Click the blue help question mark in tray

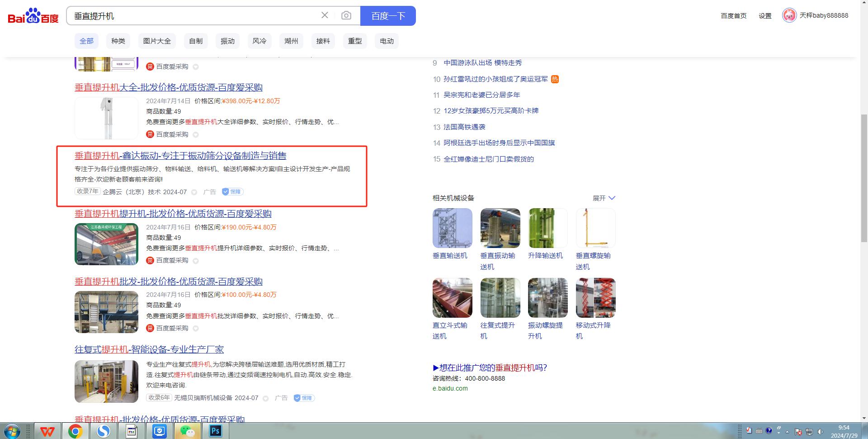tap(769, 430)
